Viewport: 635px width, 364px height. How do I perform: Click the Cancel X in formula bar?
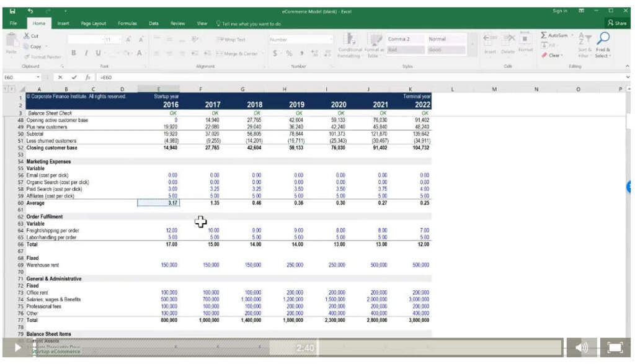[x=60, y=78]
